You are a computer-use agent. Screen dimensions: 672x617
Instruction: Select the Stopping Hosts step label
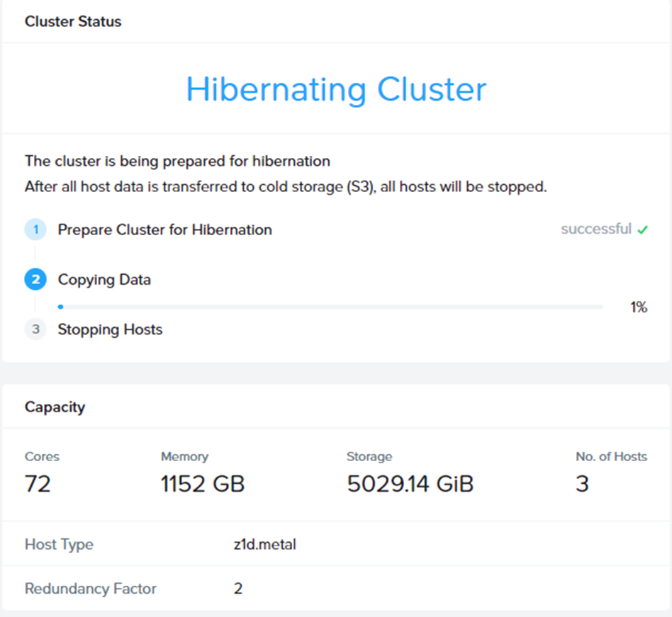tap(110, 329)
